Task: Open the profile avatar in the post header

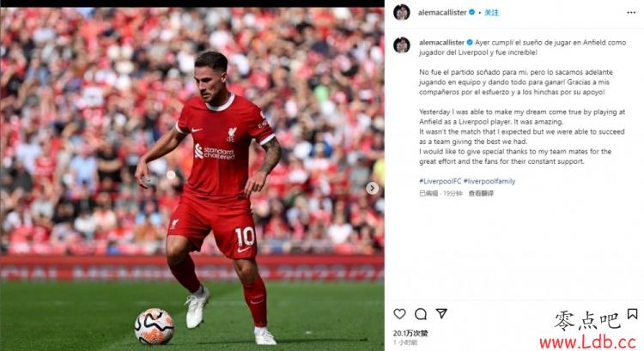Action: pyautogui.click(x=402, y=12)
